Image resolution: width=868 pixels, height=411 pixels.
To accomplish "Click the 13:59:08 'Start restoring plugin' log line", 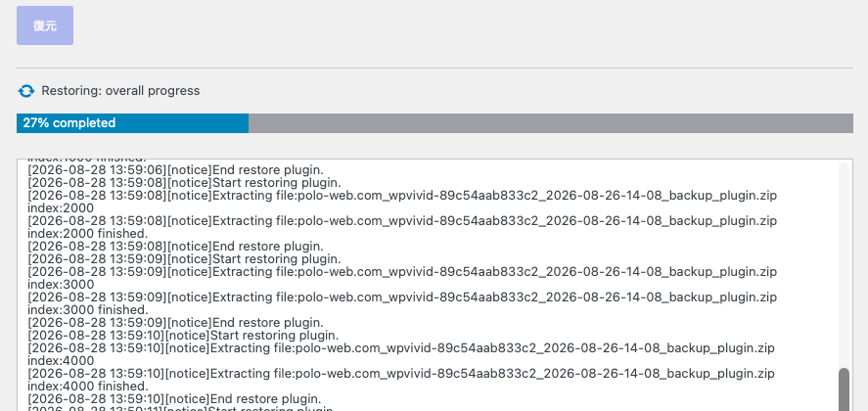I will tap(184, 183).
